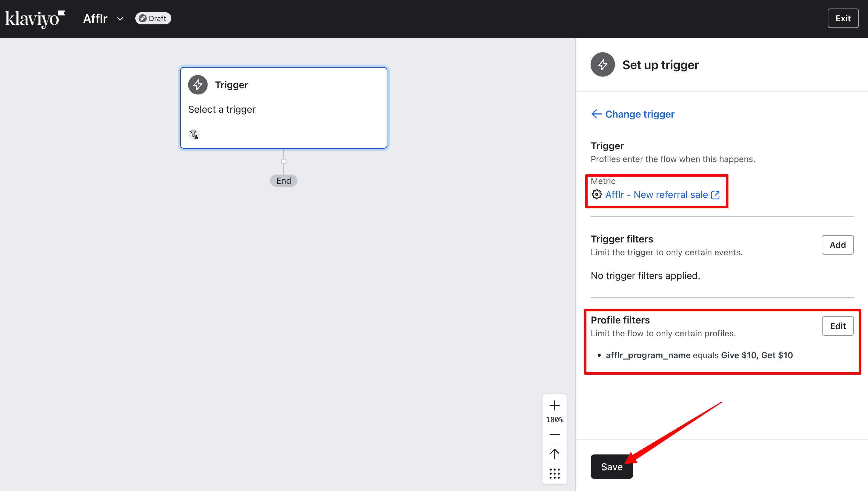Viewport: 868px width, 491px height.
Task: Click the Draft status badge
Action: click(153, 18)
